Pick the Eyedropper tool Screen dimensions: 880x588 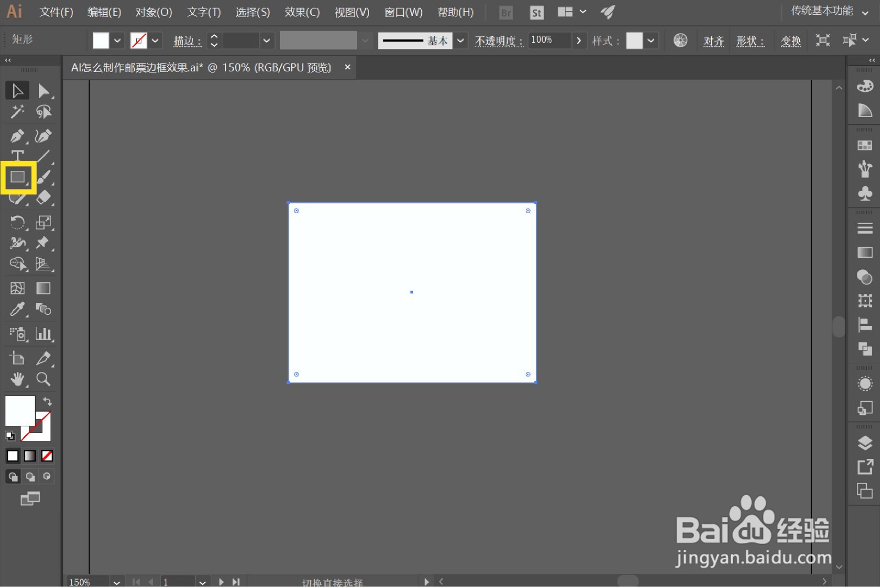(18, 309)
